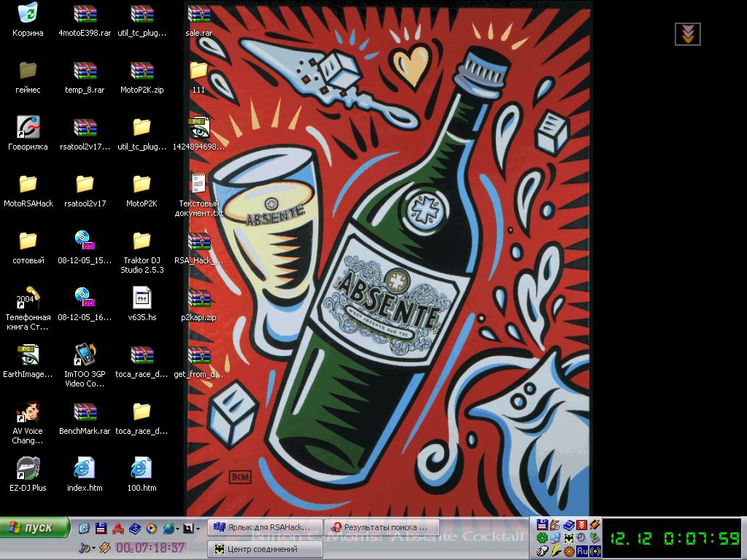The height and width of the screenshot is (560, 747).
Task: Select the rsatool2v17 archive icon
Action: click(x=85, y=133)
